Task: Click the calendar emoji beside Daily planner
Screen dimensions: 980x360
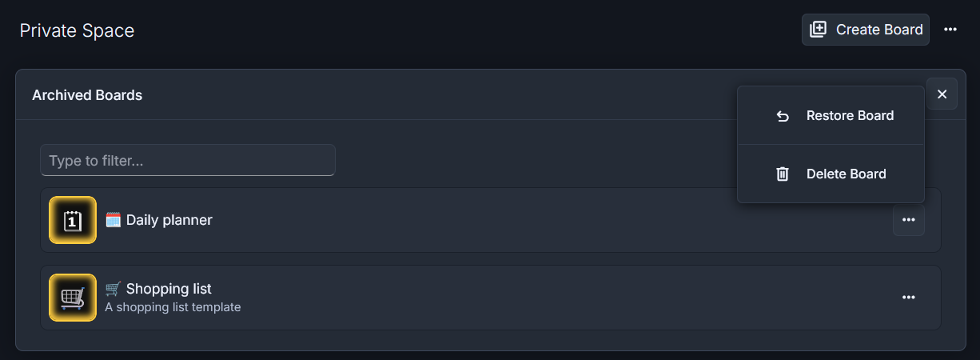Action: [114, 219]
